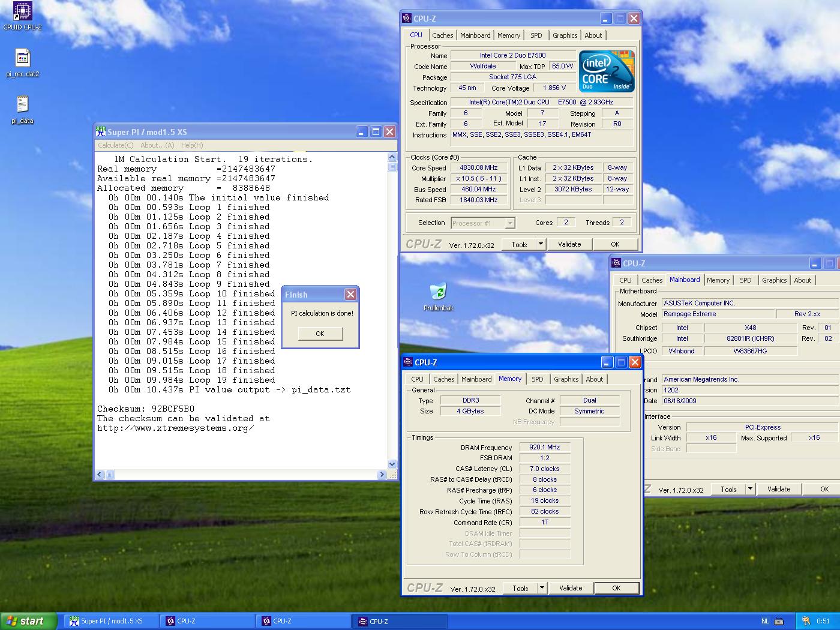Open language indicator NL in tray
This screenshot has width=840, height=630.
[765, 622]
